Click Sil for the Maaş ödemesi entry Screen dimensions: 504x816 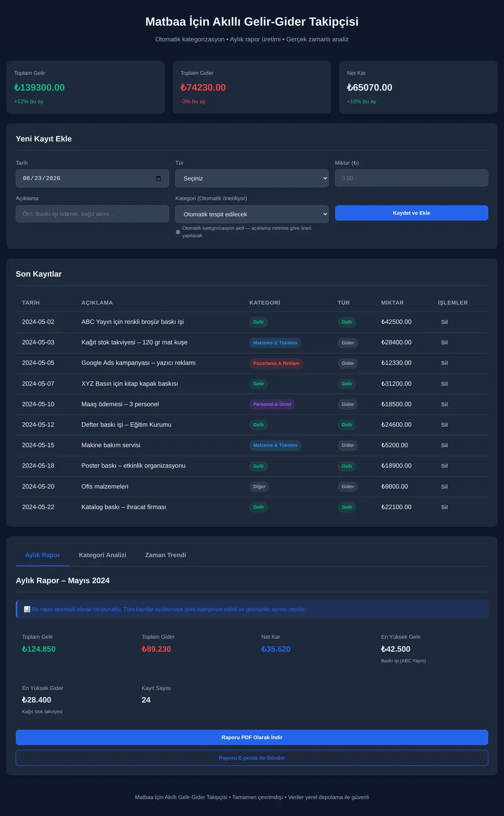tap(444, 404)
